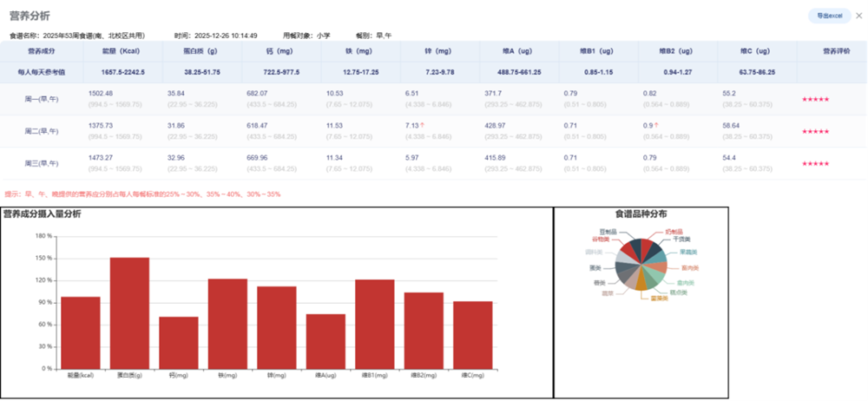Screen dimensions: 868x401
Task: Click the 谷物类 pie chart label
Action: tap(601, 238)
